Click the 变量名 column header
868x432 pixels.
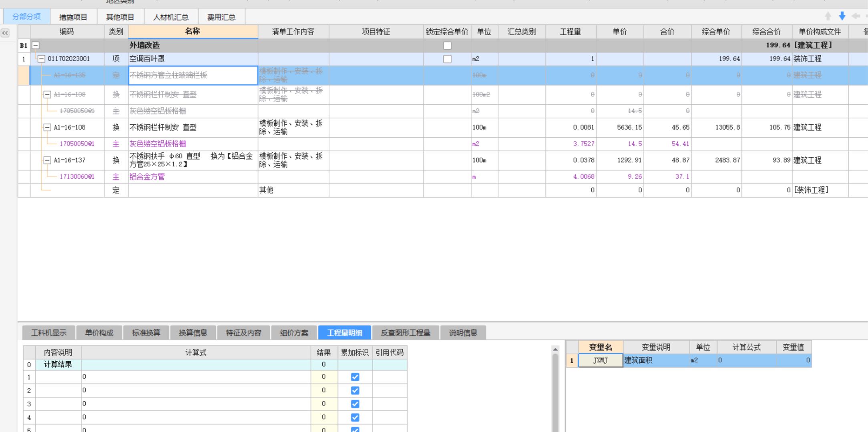pyautogui.click(x=601, y=347)
